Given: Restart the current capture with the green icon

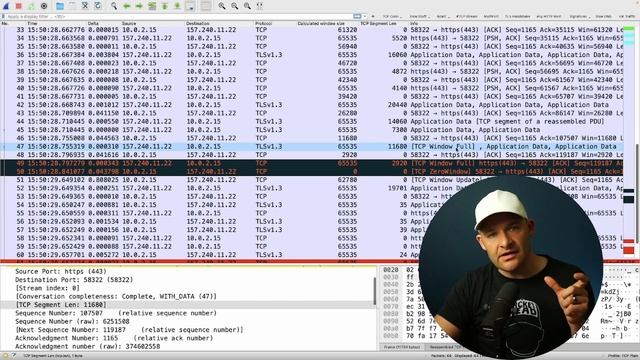Looking at the screenshot, I should pos(31,6).
